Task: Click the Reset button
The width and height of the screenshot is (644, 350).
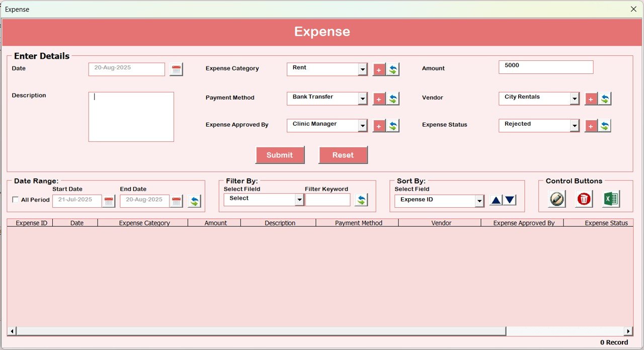Action: click(x=343, y=155)
